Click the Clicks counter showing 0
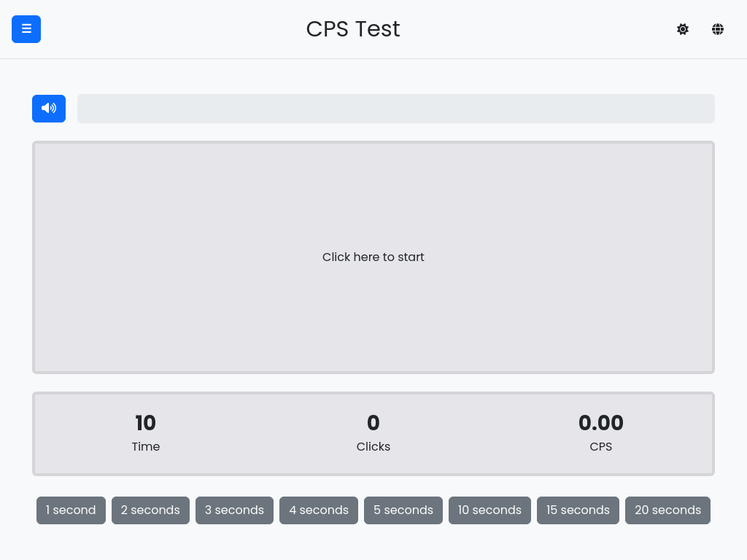 point(373,423)
